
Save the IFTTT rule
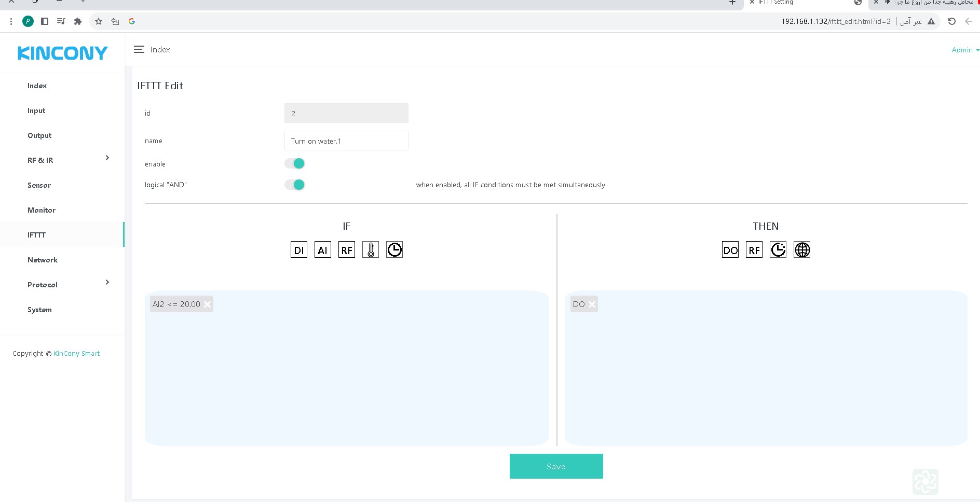[556, 466]
